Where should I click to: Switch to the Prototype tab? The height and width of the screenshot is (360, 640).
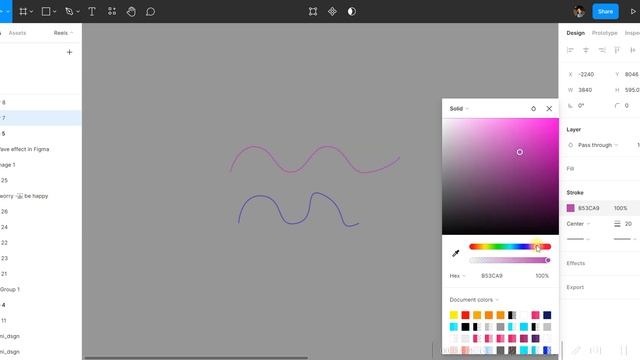tap(604, 33)
